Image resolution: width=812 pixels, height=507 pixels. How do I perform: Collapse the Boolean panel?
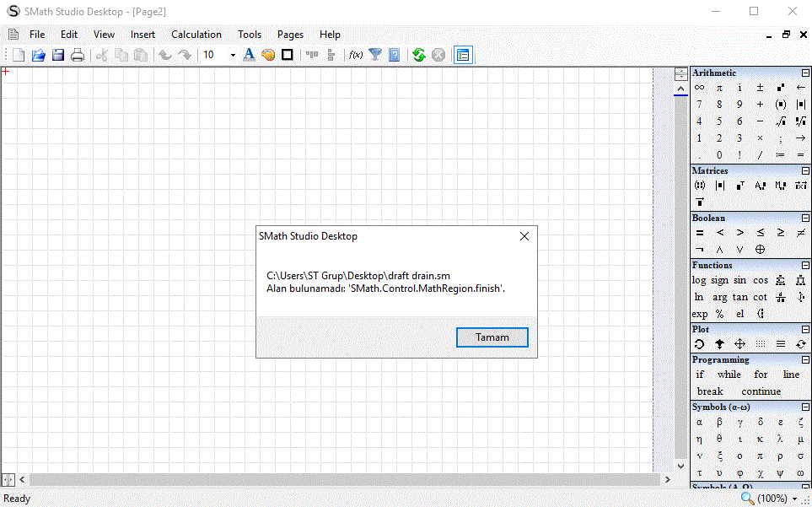[805, 218]
